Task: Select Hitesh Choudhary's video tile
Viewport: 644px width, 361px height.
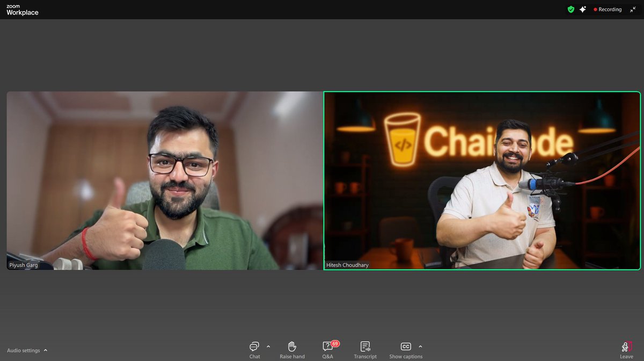Action: point(482,180)
